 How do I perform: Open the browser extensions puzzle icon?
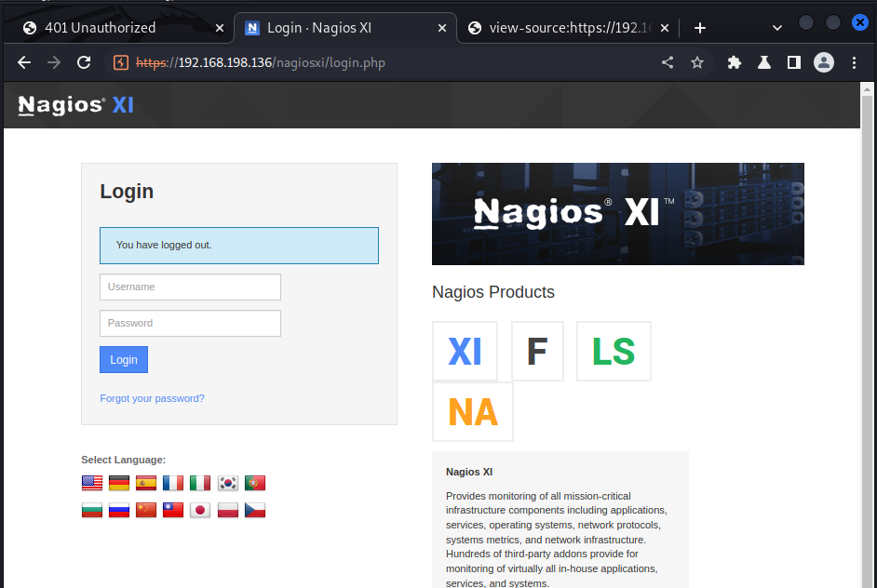[x=735, y=62]
